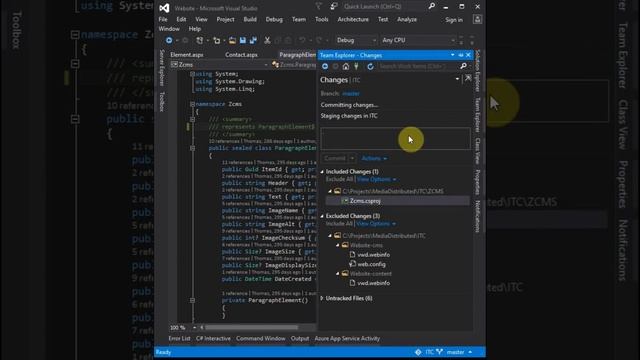The width and height of the screenshot is (640, 360).
Task: Switch to the Element.aspx tab
Action: [x=187, y=55]
